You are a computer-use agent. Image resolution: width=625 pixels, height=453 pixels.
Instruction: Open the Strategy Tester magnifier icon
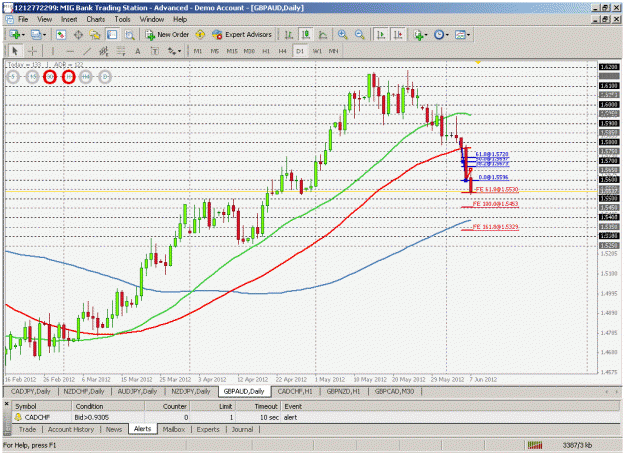[x=129, y=35]
